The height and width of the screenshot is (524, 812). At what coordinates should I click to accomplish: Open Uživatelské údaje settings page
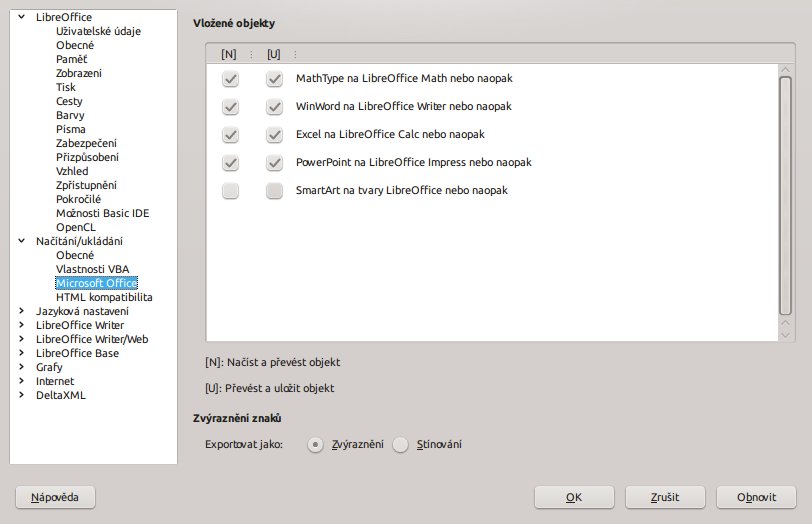pos(98,31)
